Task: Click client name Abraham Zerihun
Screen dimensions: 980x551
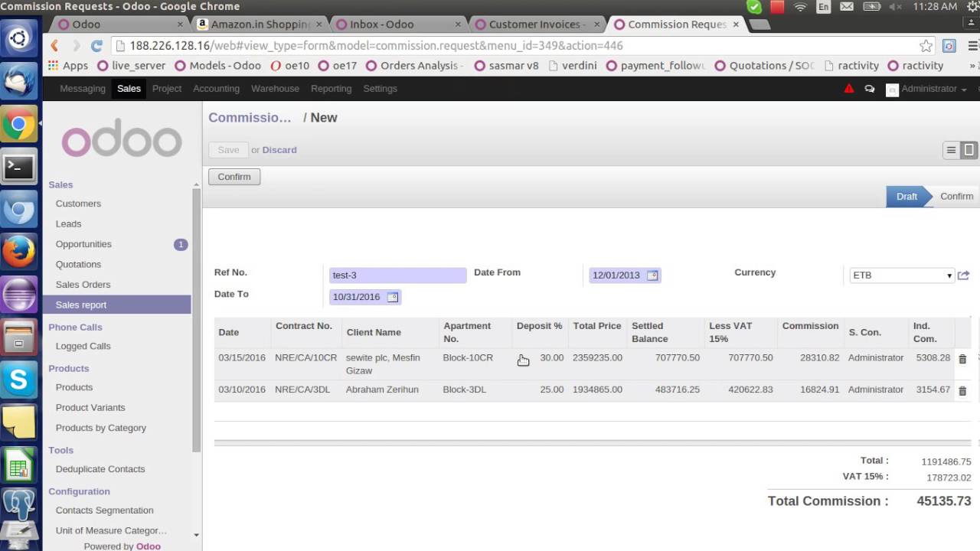Action: tap(382, 390)
